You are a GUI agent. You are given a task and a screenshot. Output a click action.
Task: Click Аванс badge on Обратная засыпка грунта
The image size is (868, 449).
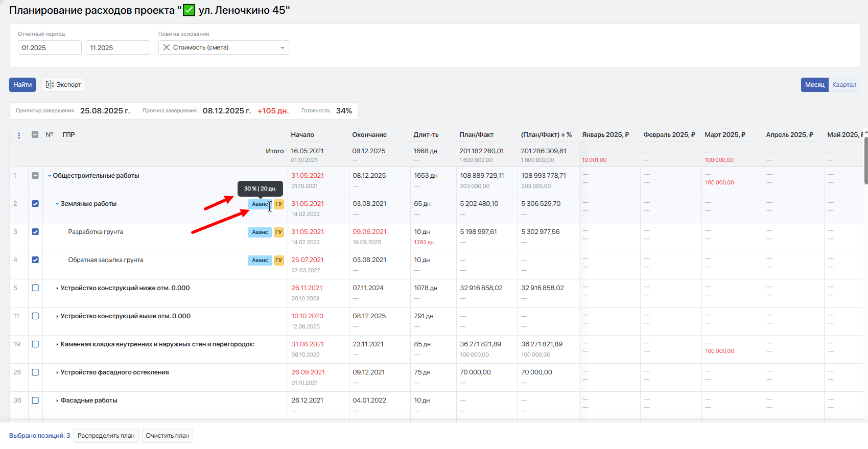260,261
